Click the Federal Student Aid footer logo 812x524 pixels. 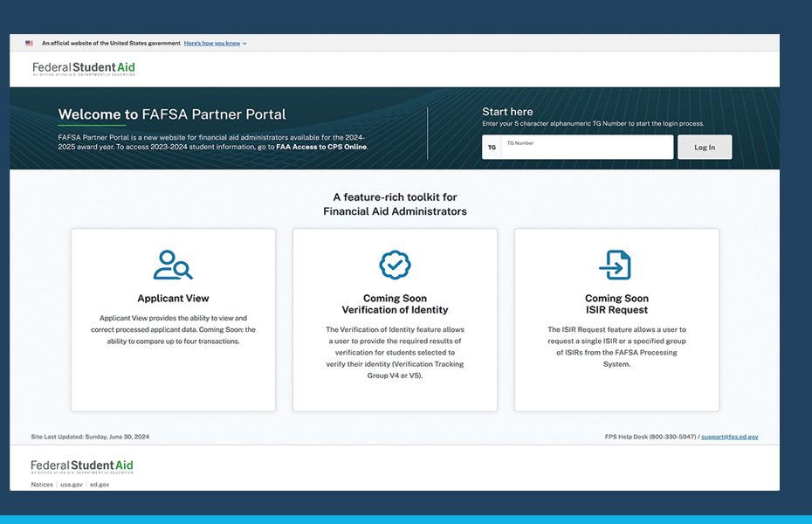pos(80,465)
